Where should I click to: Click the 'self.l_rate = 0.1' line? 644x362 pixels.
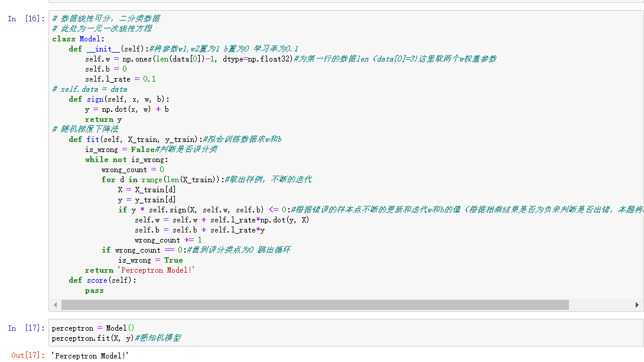click(121, 79)
